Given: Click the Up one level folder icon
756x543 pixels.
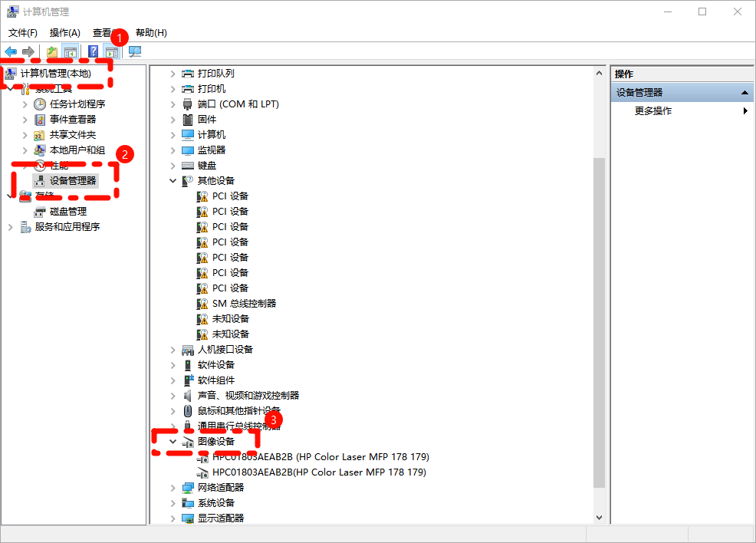Looking at the screenshot, I should pyautogui.click(x=52, y=51).
